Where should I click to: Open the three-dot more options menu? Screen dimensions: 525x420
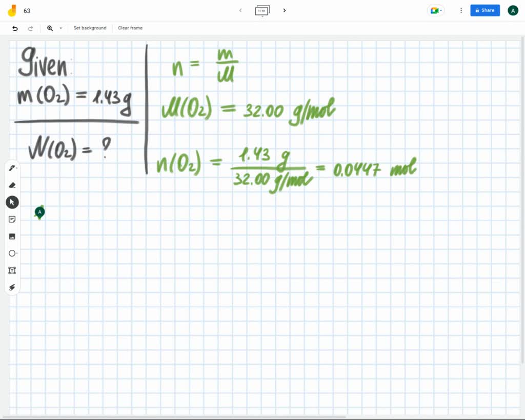point(461,10)
